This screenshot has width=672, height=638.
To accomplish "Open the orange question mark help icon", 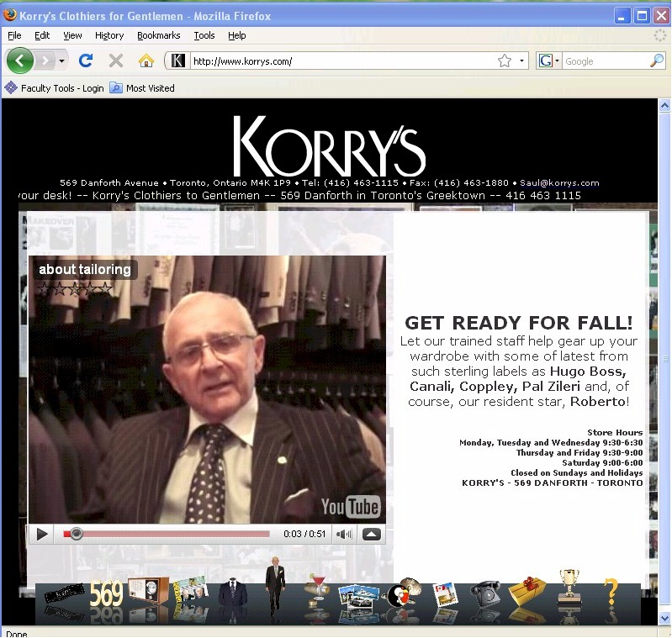I will tap(611, 591).
